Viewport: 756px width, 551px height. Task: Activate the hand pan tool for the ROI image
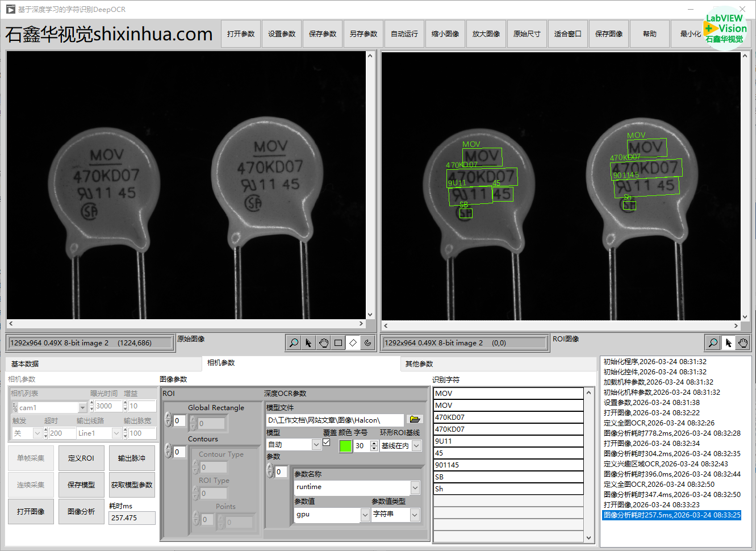click(743, 343)
